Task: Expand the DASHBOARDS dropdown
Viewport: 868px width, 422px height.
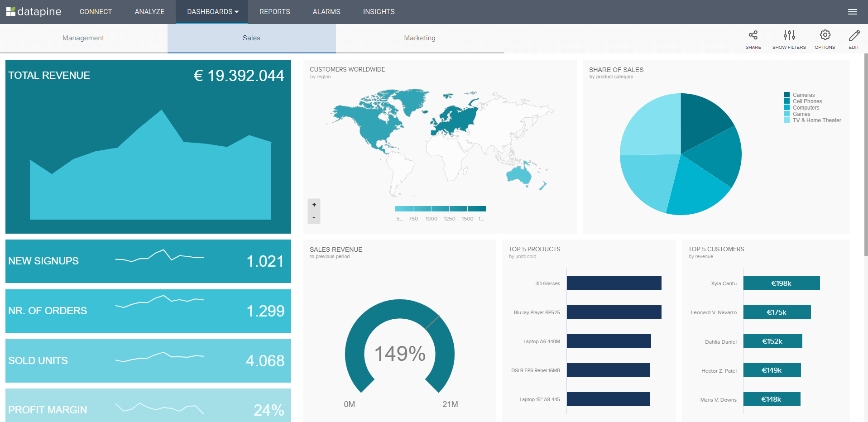Action: tap(211, 12)
